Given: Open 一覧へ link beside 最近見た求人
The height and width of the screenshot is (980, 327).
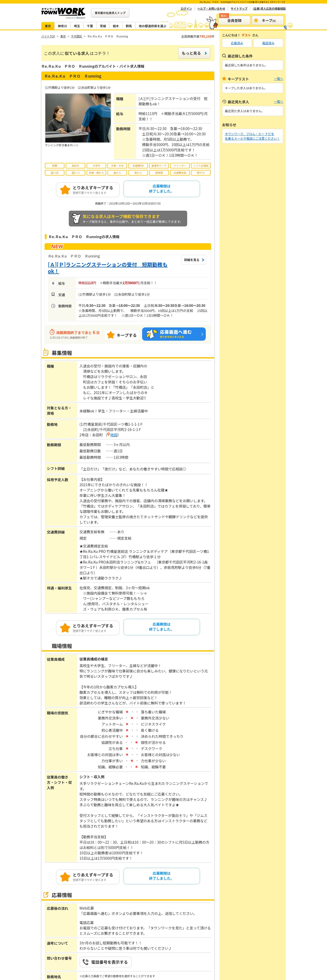Looking at the screenshot, I should click(279, 102).
